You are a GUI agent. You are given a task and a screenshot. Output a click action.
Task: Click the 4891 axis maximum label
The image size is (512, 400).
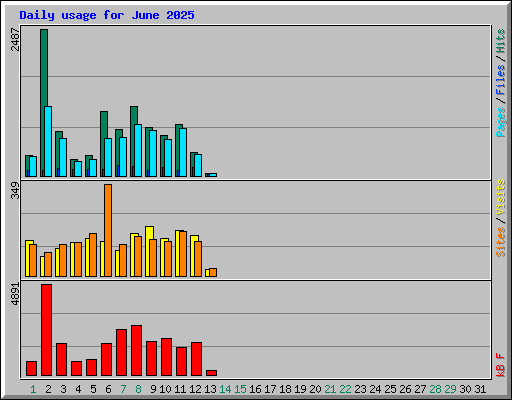point(15,294)
